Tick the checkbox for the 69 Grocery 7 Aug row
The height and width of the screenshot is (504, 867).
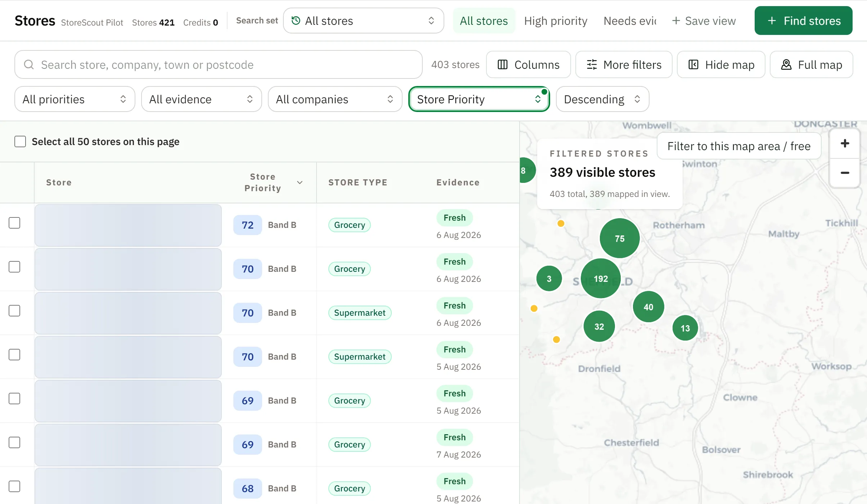[x=14, y=442]
